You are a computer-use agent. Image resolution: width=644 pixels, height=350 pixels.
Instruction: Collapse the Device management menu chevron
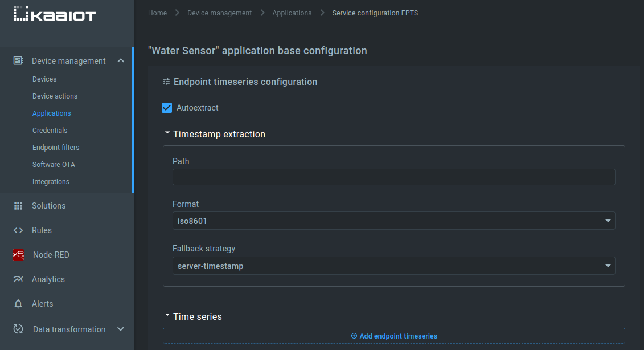tap(121, 60)
